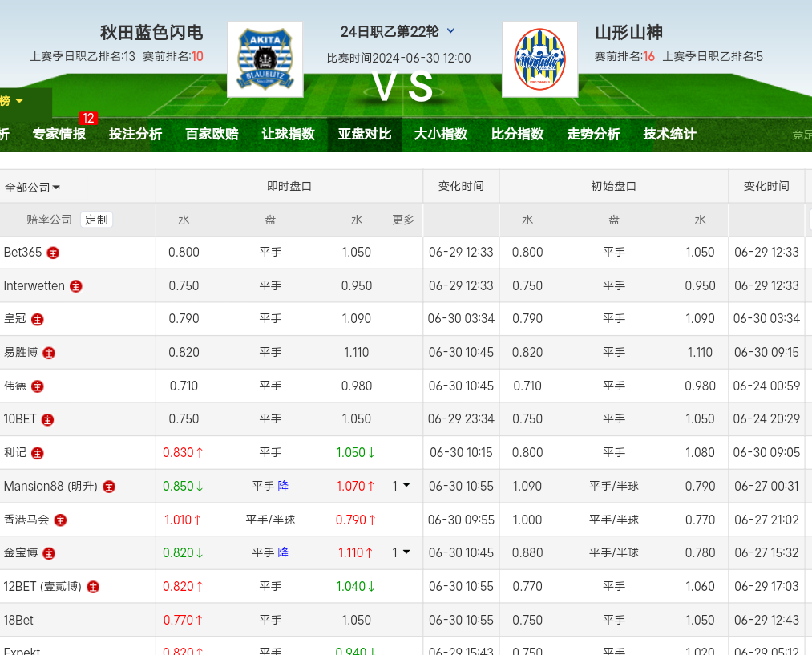
Task: Click the red 主 icon beside Interwetten
Action: coord(76,286)
